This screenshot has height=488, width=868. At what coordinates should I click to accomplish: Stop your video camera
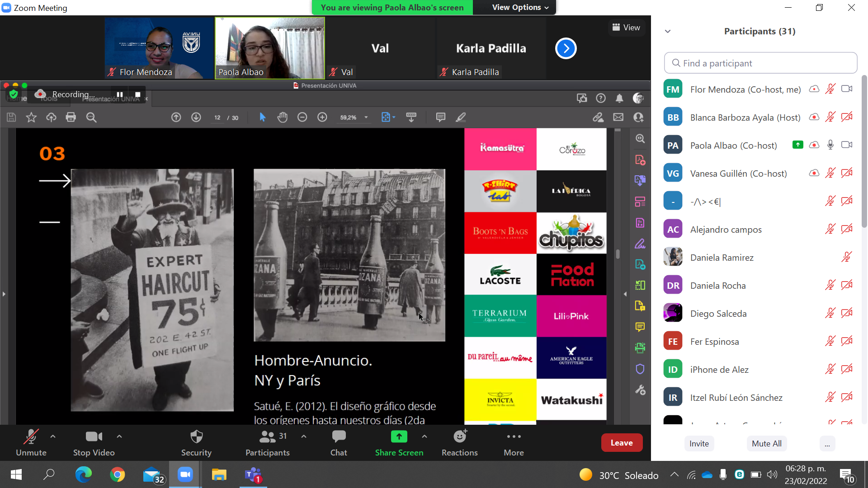coord(94,443)
